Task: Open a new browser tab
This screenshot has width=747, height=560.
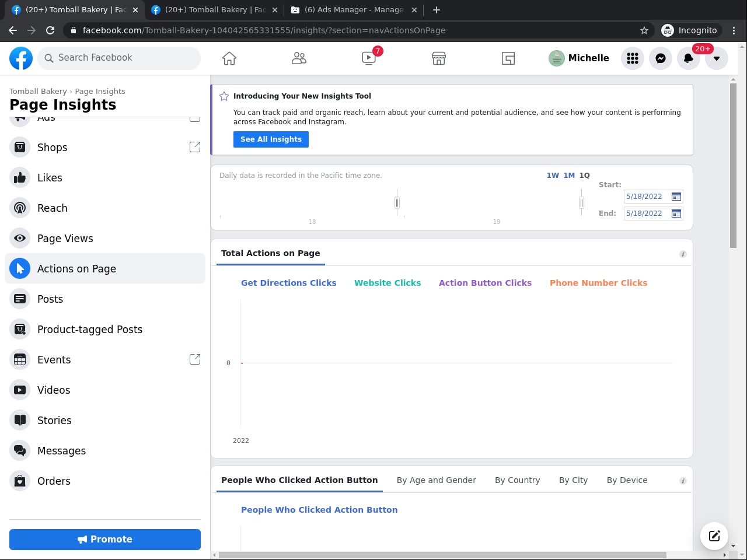Action: pyautogui.click(x=437, y=10)
